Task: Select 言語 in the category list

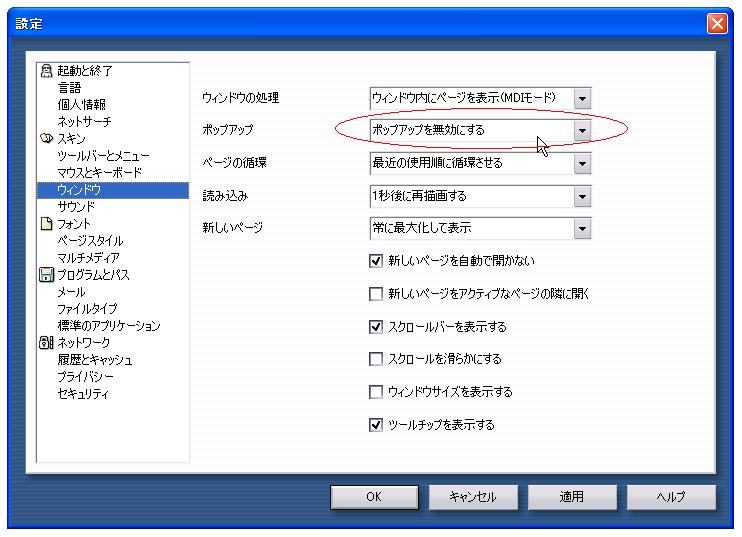Action: pos(69,88)
